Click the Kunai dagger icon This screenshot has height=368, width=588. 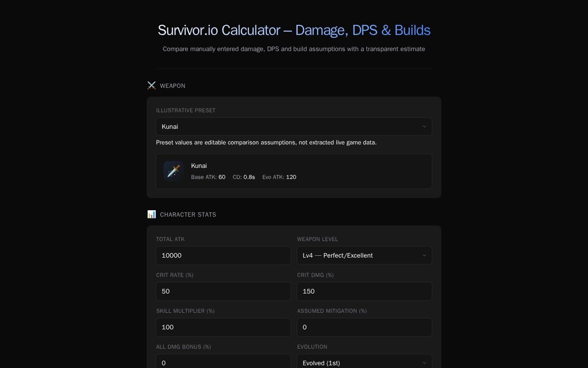click(x=174, y=171)
